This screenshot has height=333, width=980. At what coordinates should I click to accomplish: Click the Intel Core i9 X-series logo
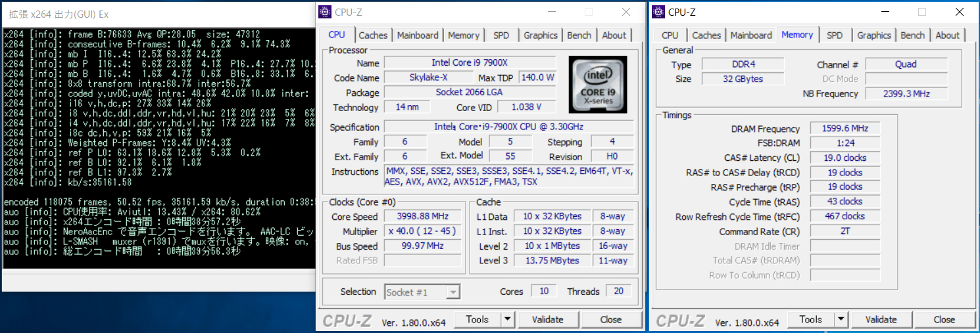pos(598,85)
